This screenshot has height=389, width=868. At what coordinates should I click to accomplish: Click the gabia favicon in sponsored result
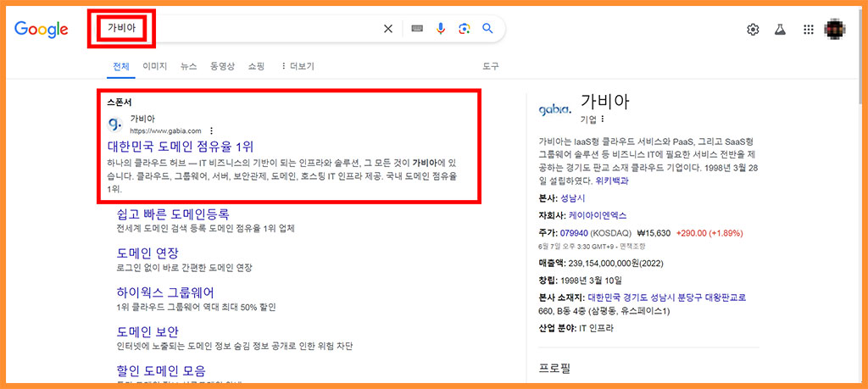pyautogui.click(x=115, y=124)
